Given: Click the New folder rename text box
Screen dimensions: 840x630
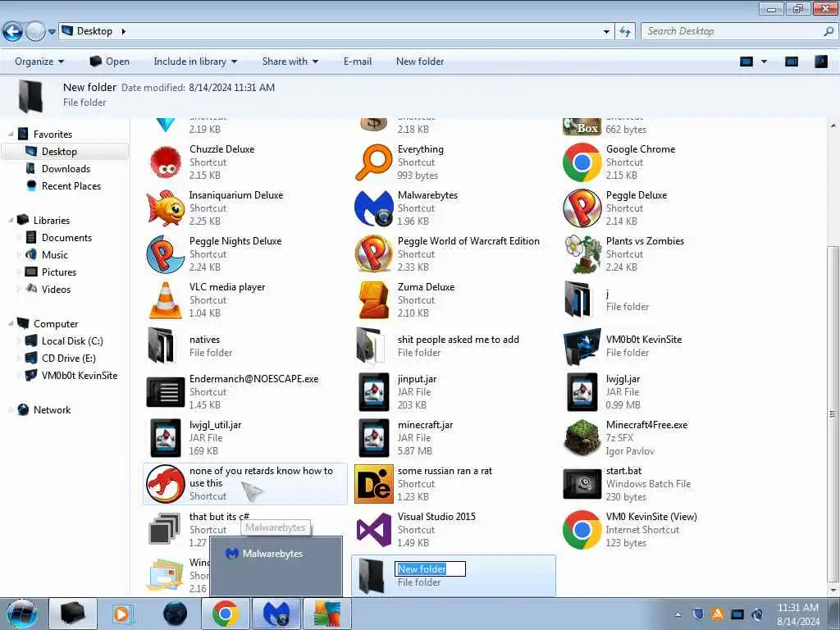Looking at the screenshot, I should click(430, 569).
